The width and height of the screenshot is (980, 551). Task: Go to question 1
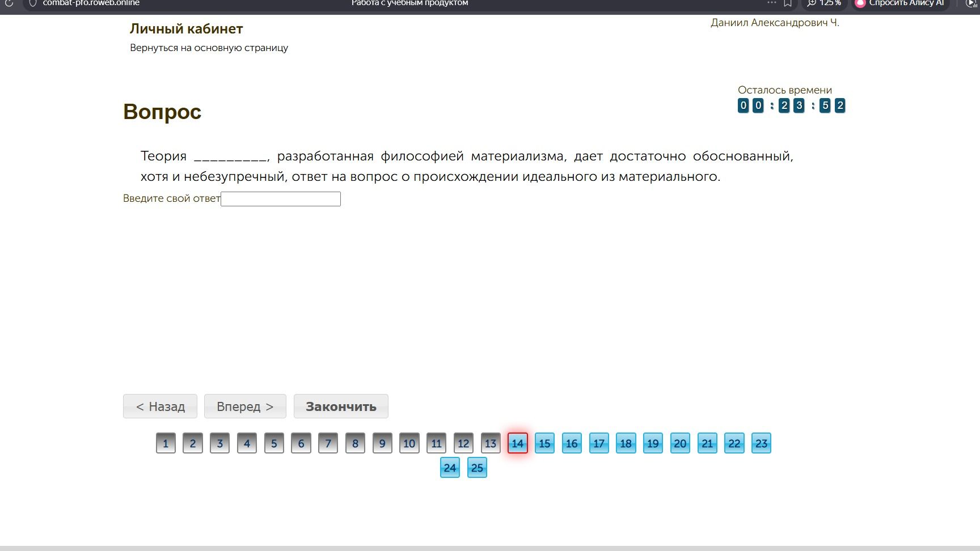coord(166,443)
